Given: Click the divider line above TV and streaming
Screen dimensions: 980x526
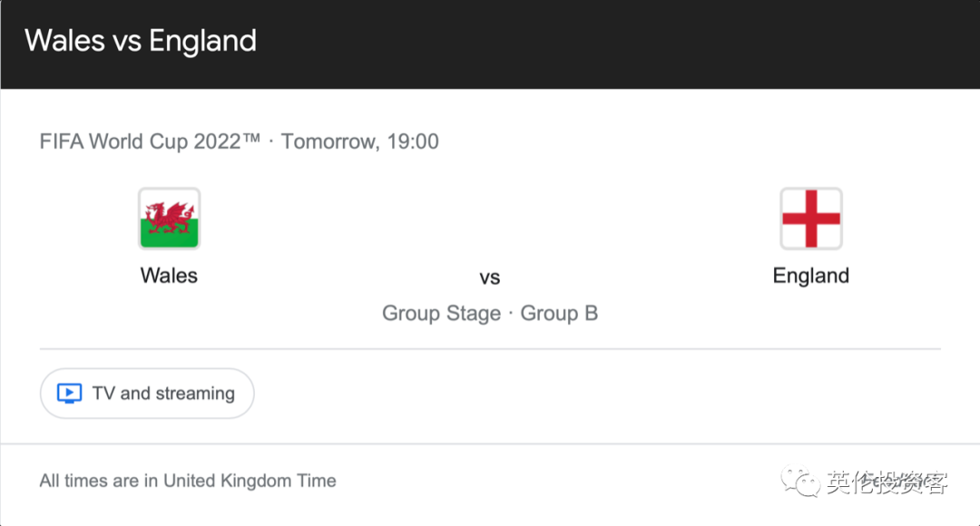Looking at the screenshot, I should pyautogui.click(x=490, y=348).
